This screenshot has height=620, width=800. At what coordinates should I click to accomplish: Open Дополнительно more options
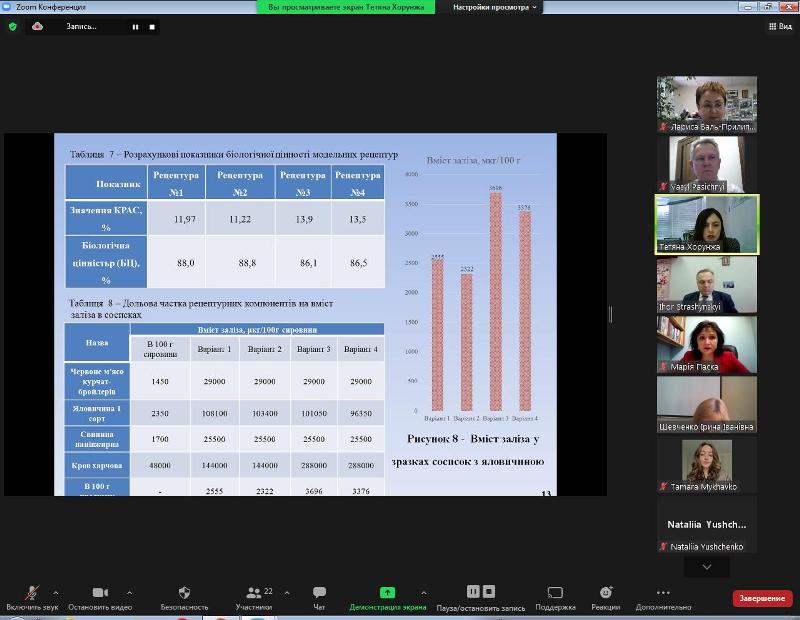coord(663,598)
